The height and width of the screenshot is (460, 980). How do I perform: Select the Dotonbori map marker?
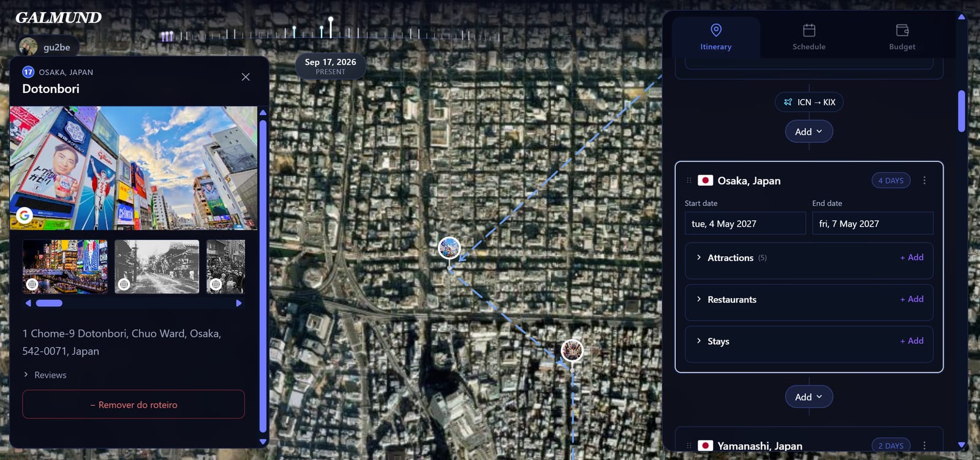(450, 248)
